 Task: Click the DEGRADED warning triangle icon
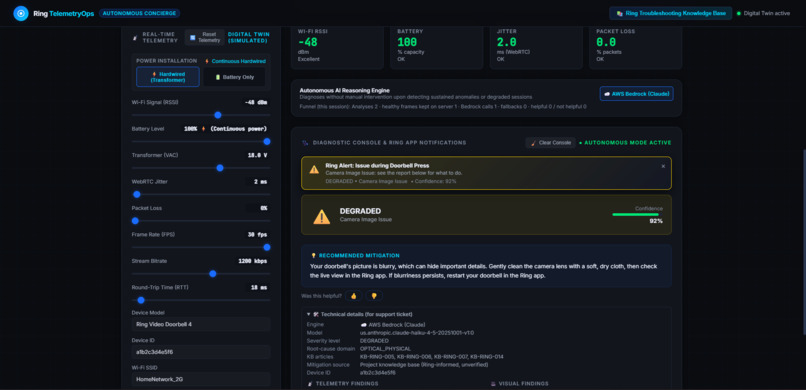tap(322, 216)
